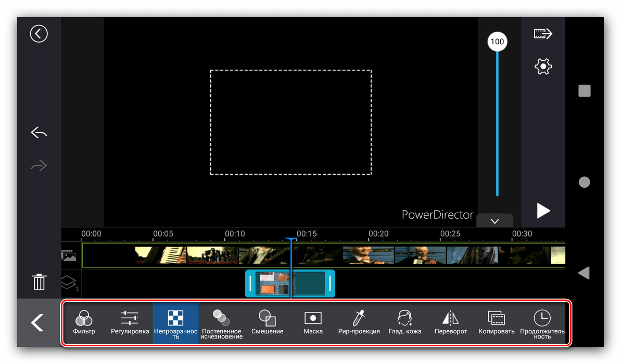Open the Смешение blending tool

[x=268, y=322]
